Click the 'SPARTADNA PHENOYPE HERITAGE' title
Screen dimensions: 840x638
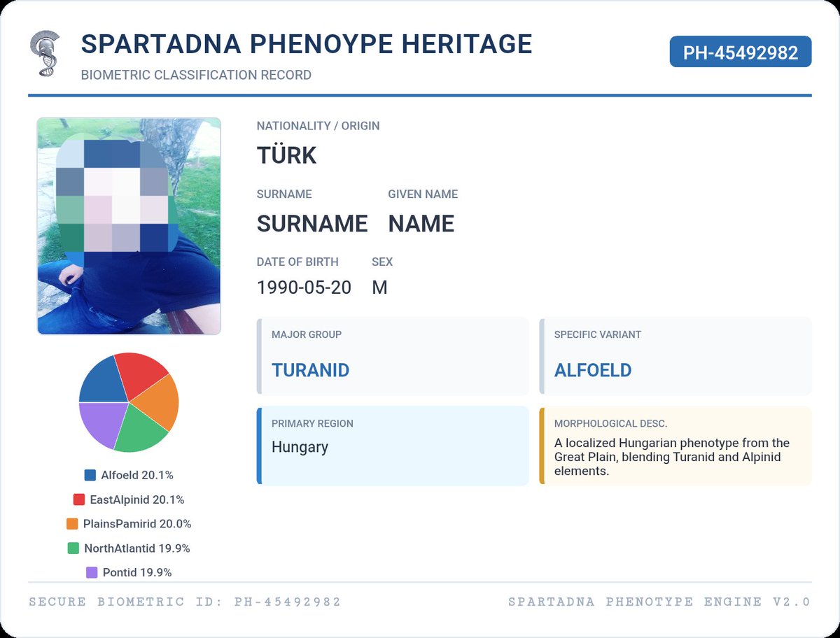click(307, 44)
